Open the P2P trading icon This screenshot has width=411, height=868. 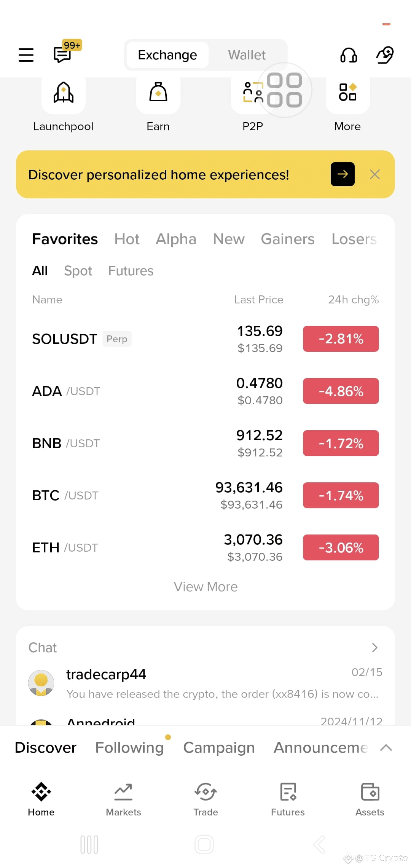pyautogui.click(x=253, y=93)
